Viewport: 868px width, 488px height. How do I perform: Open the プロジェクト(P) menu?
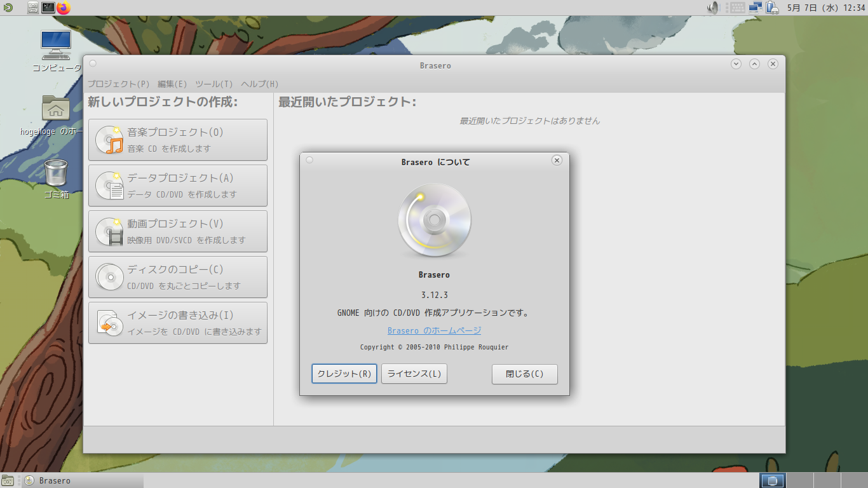click(119, 84)
